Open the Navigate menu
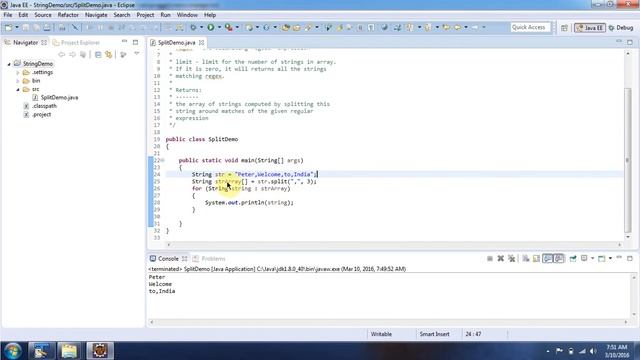Screen dimensions: 640x360 96,15
